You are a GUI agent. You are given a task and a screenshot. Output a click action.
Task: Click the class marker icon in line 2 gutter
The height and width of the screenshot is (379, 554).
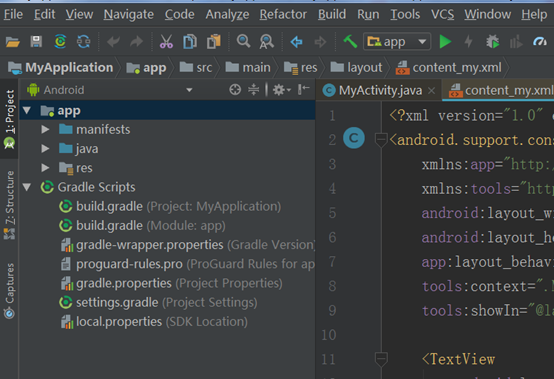pyautogui.click(x=354, y=138)
